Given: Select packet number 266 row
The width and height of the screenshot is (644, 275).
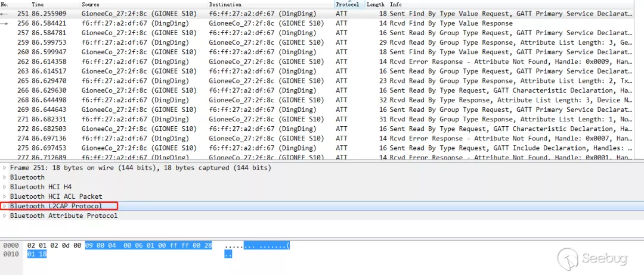Looking at the screenshot, I should [x=317, y=90].
